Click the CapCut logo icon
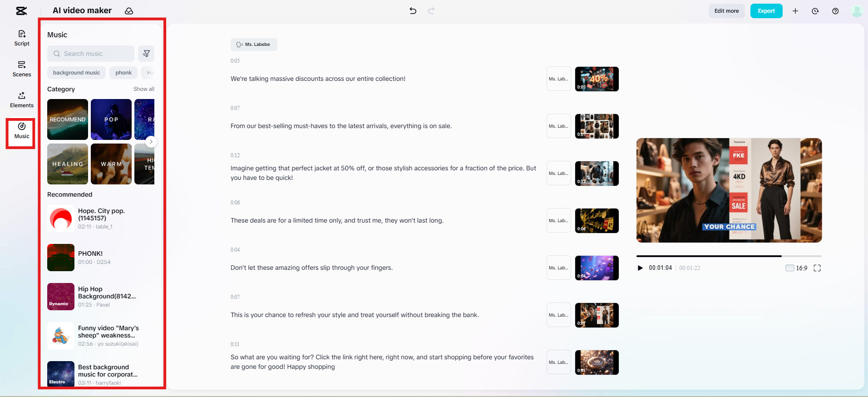Image resolution: width=868 pixels, height=397 pixels. point(21,11)
